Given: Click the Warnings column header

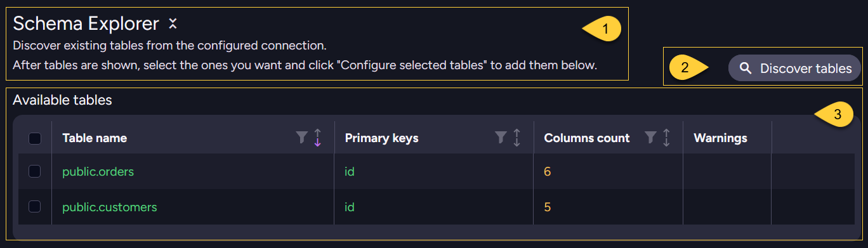Looking at the screenshot, I should pos(720,138).
